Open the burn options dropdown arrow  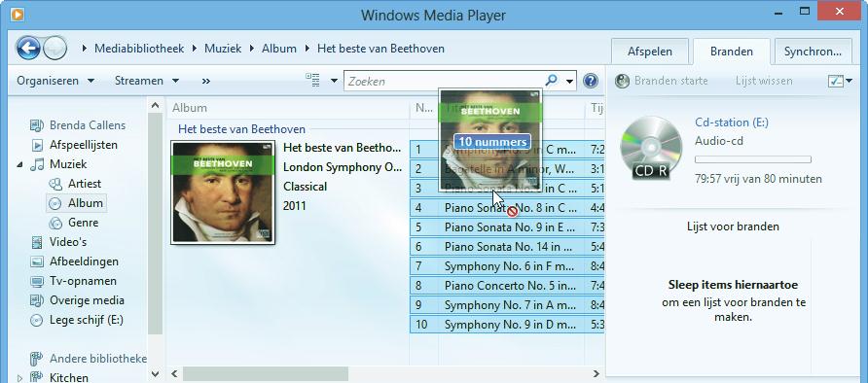[850, 82]
